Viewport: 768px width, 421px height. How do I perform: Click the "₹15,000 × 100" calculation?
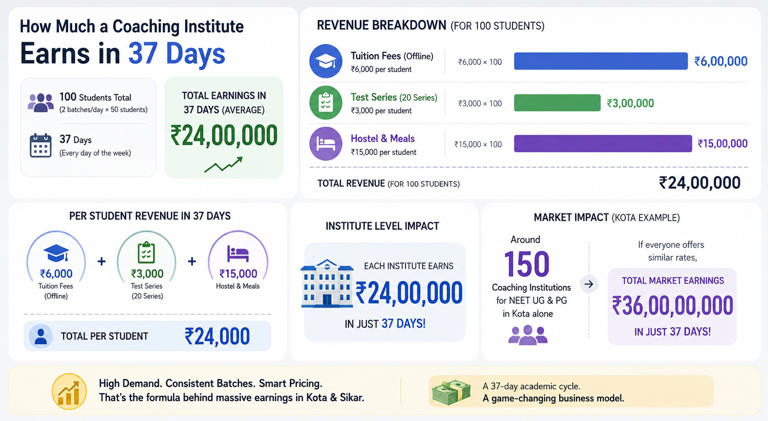coord(478,144)
